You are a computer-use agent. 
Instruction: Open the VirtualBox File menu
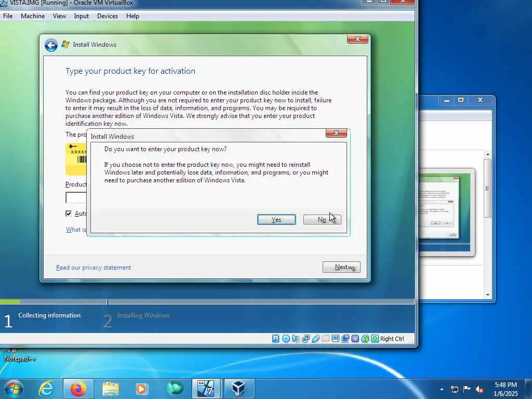coord(8,16)
